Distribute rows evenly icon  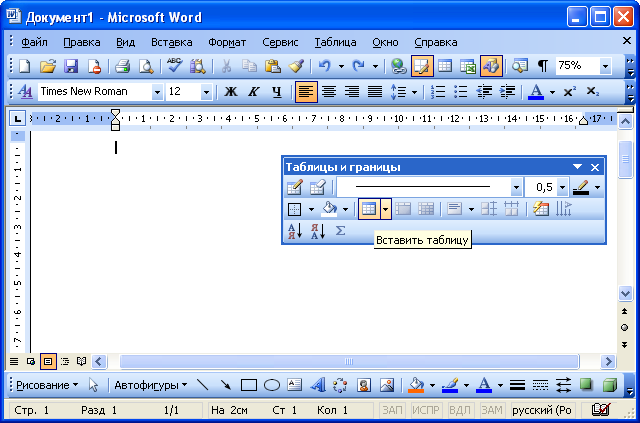click(489, 209)
